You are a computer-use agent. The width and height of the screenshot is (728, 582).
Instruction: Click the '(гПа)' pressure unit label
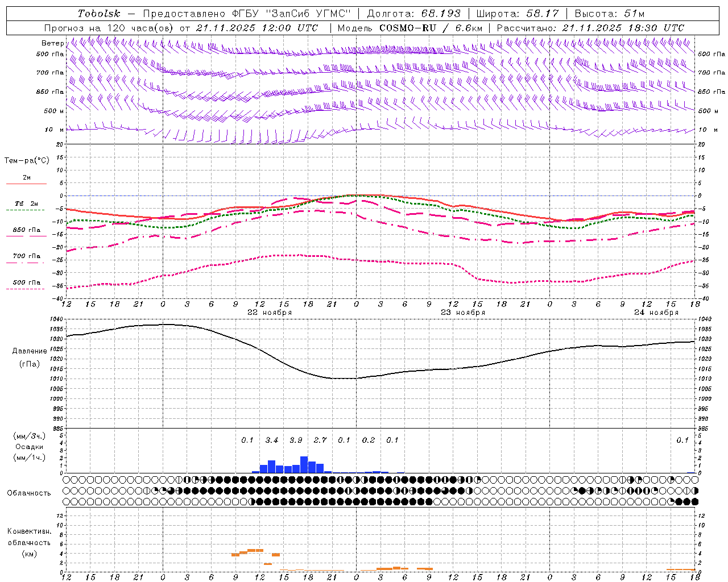pyautogui.click(x=30, y=364)
